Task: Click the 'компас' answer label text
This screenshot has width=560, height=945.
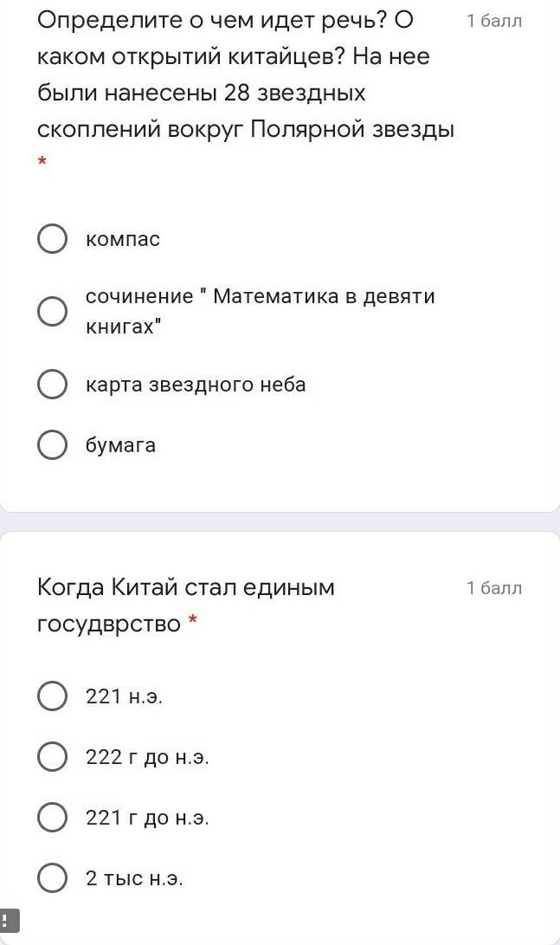Action: (x=123, y=239)
